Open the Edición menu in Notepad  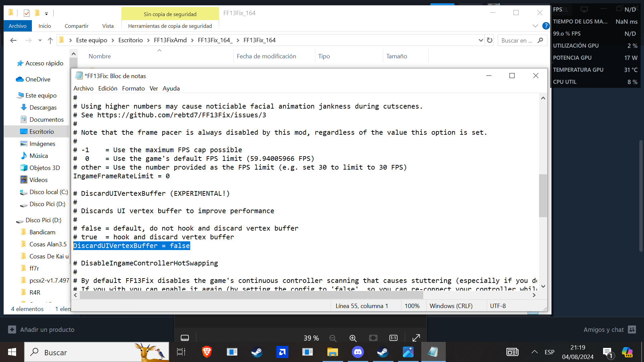point(108,88)
